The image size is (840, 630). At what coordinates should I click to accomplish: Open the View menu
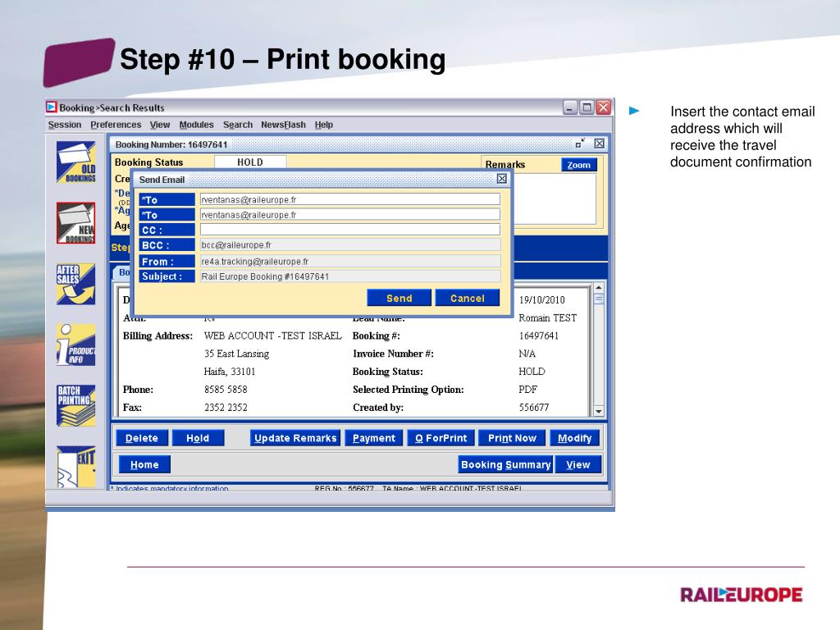point(160,125)
